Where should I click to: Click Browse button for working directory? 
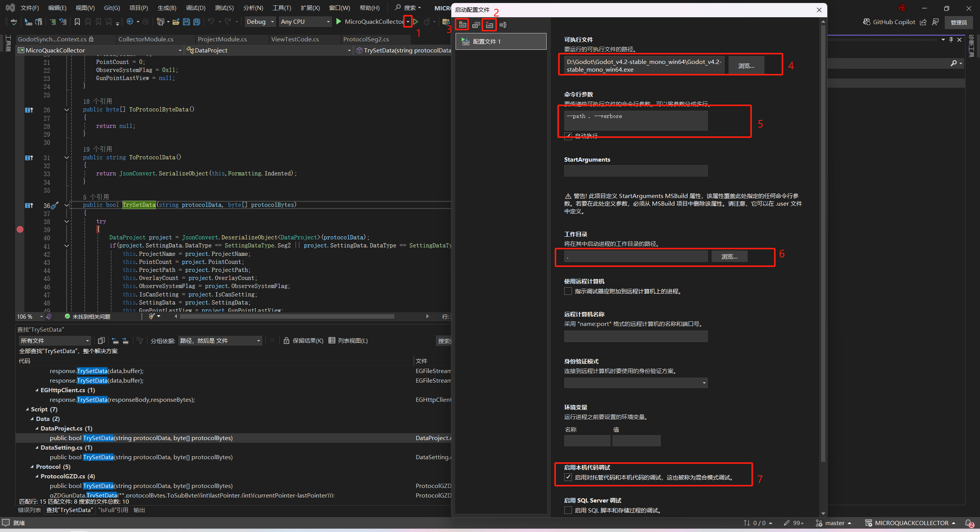729,256
